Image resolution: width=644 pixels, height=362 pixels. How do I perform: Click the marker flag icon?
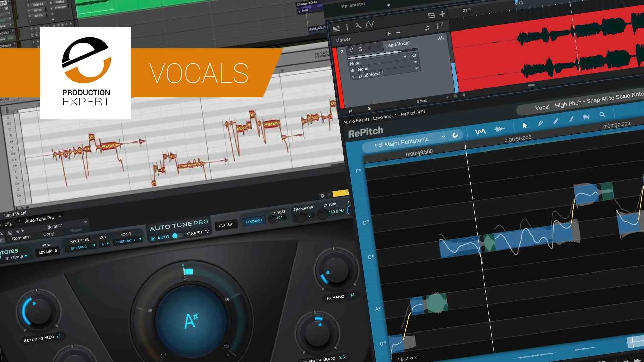439,26
